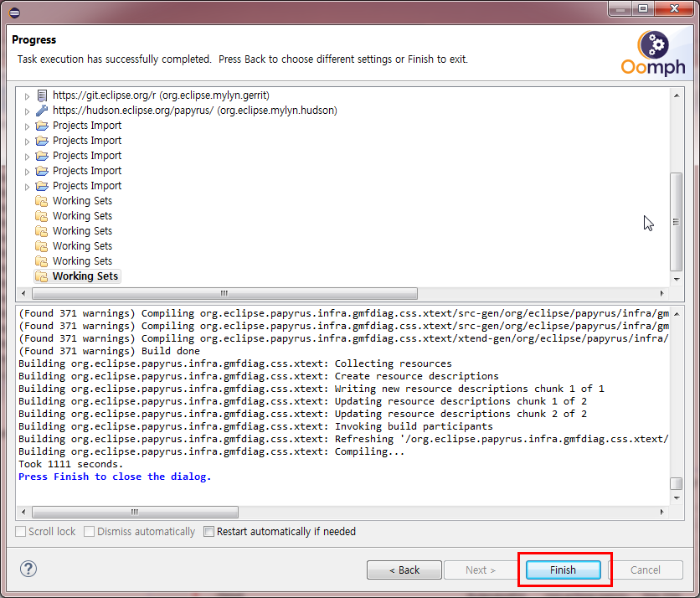The height and width of the screenshot is (598, 700).
Task: Click the 'Took 1111 seconds.' log line
Action: coord(70,464)
